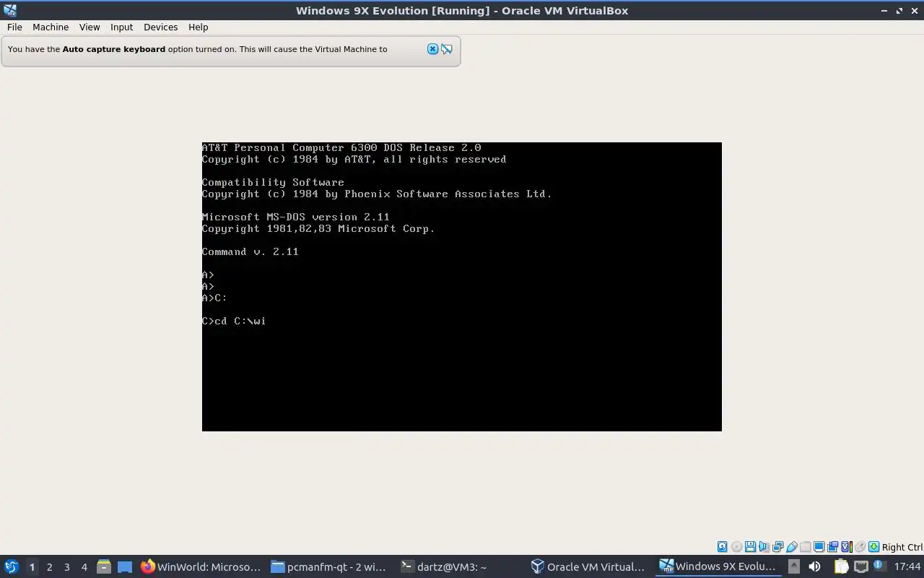This screenshot has height=578, width=924.
Task: Click the Windows 9X Evolution taskbar button
Action: tap(718, 566)
